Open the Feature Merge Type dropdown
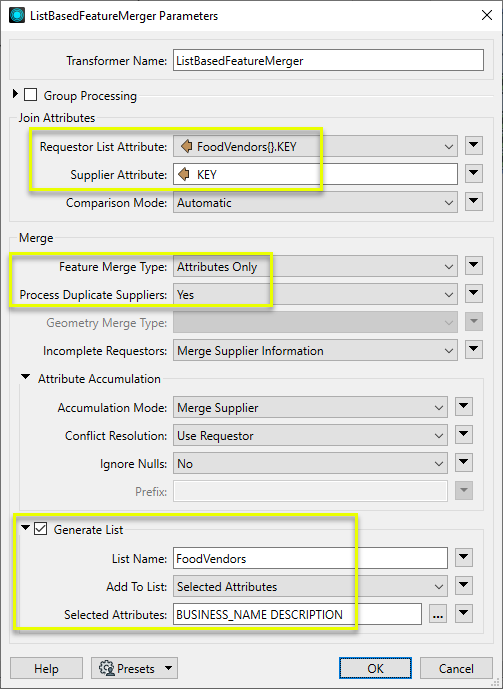Viewport: 503px width, 689px height. coord(315,267)
